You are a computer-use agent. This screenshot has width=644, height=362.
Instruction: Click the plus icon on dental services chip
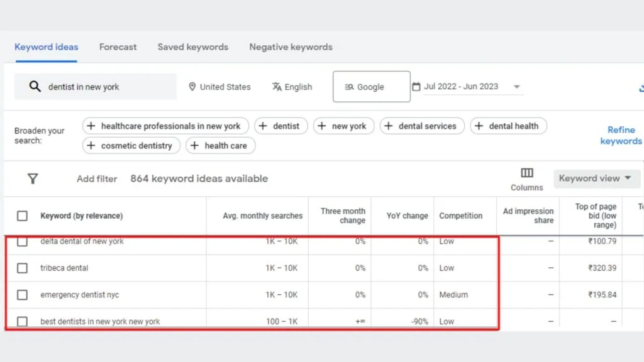[389, 126]
